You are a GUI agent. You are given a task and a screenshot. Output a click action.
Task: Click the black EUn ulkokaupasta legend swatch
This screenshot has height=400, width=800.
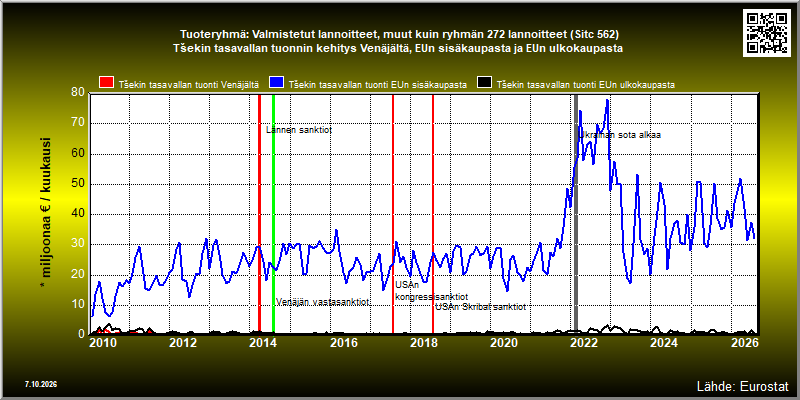coord(484,84)
